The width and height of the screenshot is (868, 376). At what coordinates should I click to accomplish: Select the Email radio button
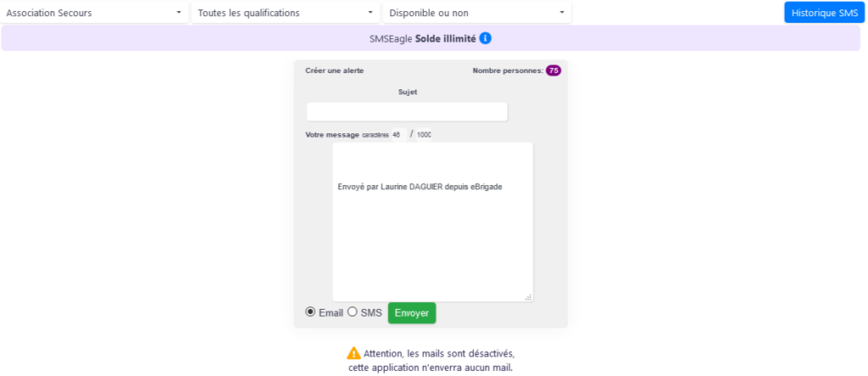[310, 311]
